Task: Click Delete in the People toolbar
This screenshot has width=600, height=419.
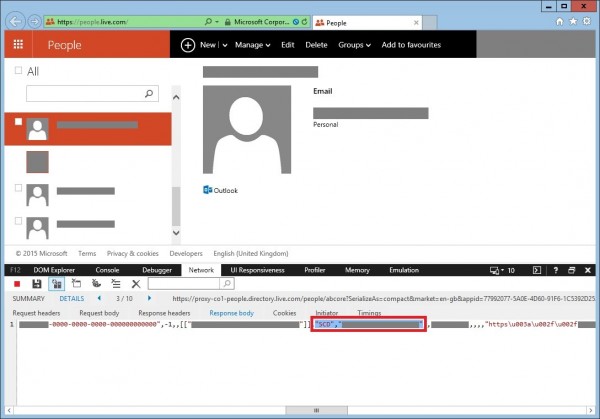Action: pyautogui.click(x=316, y=45)
